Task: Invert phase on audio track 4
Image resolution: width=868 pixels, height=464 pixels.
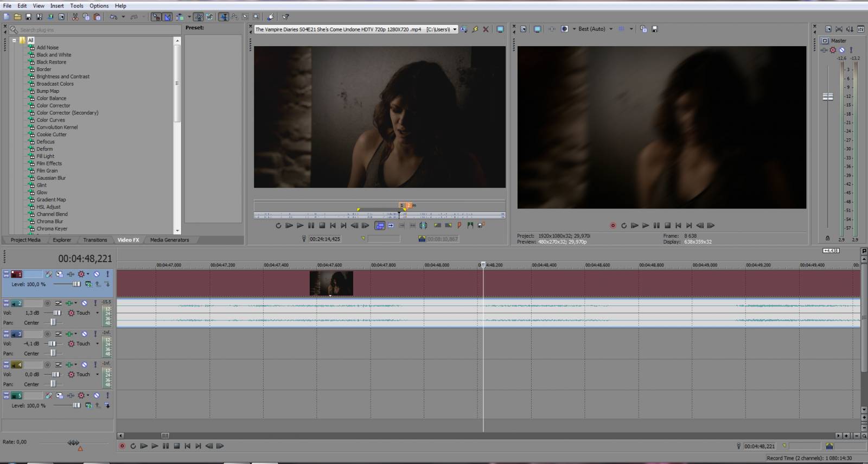Action: point(58,365)
